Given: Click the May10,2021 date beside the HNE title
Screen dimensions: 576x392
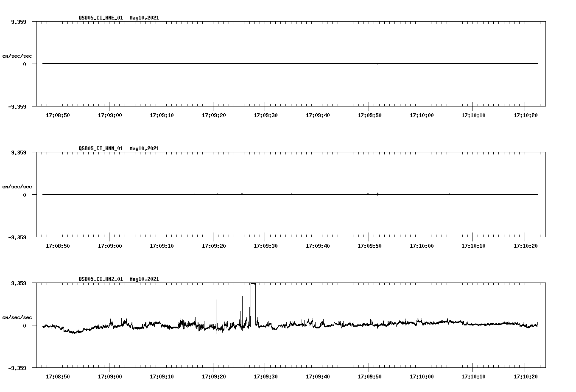Looking at the screenshot, I should point(144,18).
